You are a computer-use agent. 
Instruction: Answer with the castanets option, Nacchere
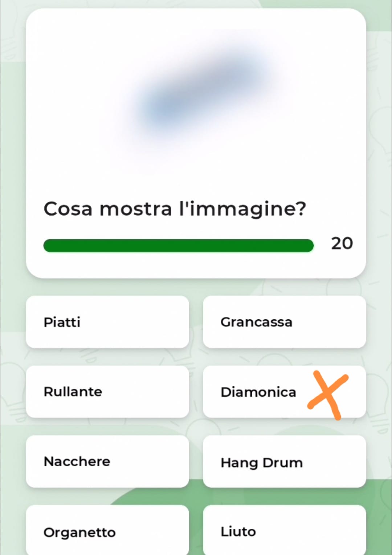click(x=107, y=461)
